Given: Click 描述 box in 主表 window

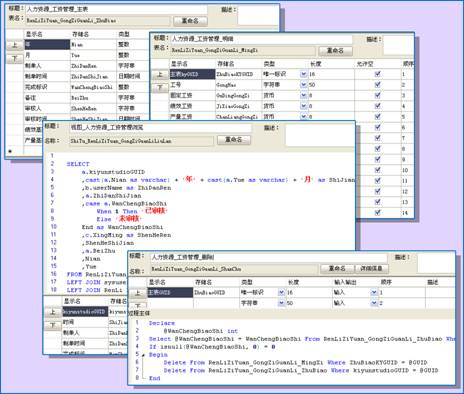Looking at the screenshot, I should (x=258, y=16).
